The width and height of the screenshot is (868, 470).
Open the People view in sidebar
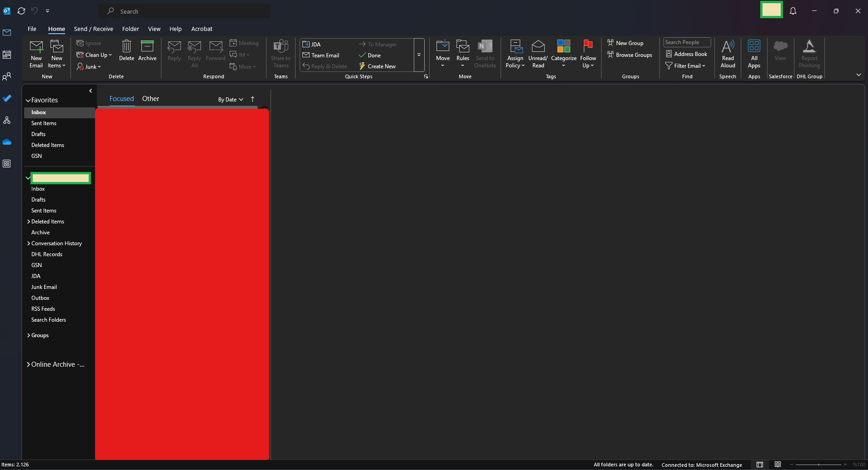tap(7, 76)
